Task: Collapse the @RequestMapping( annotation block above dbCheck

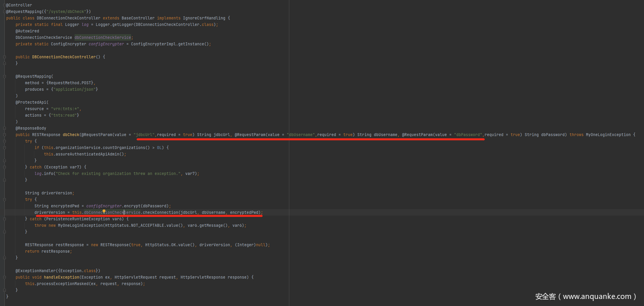Action: [x=4, y=76]
